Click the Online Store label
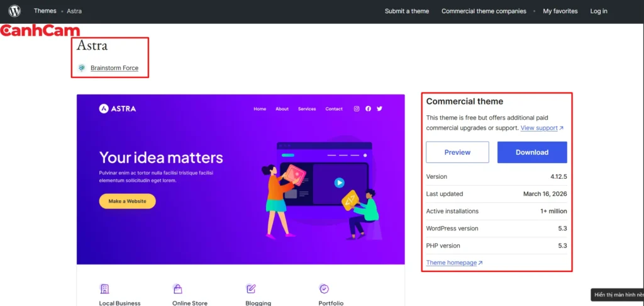Image resolution: width=644 pixels, height=306 pixels. (x=190, y=303)
